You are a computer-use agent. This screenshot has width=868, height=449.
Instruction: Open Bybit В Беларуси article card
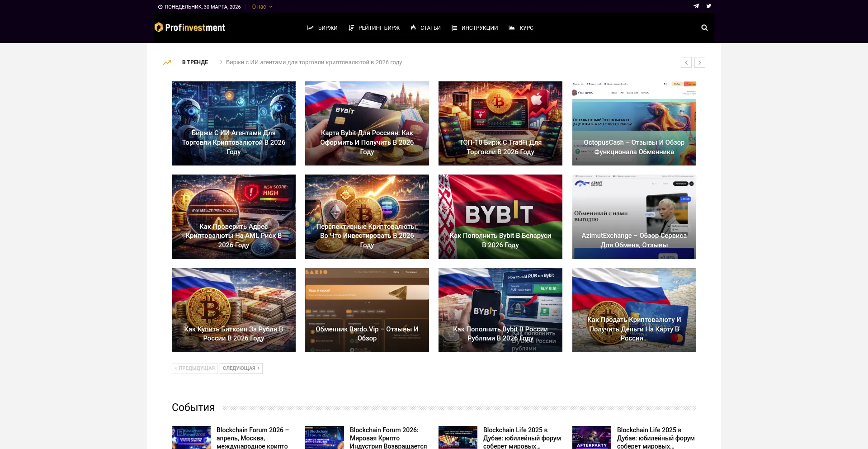(500, 217)
